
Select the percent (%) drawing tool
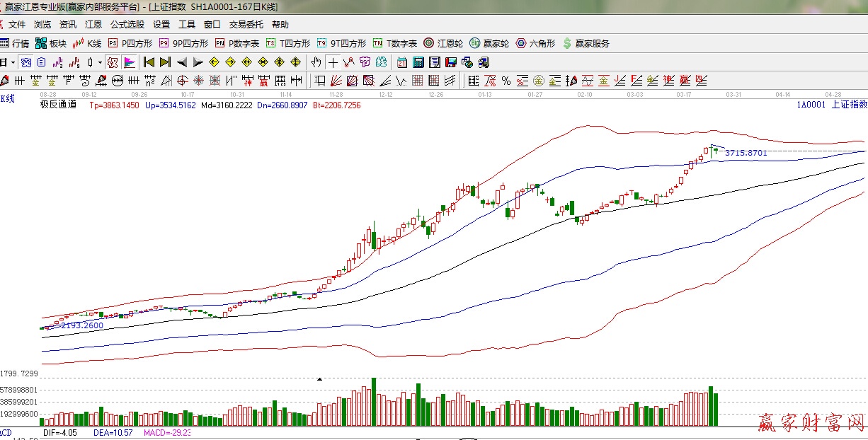pos(506,81)
